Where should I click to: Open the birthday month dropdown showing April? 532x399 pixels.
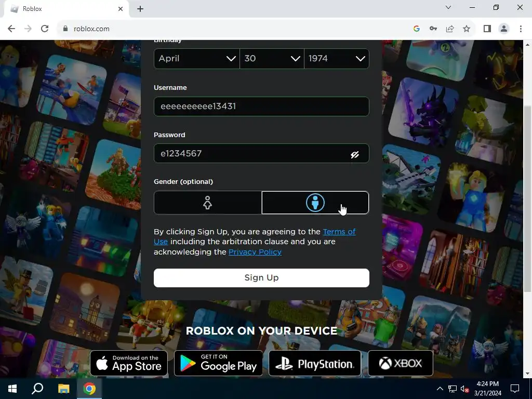(197, 58)
